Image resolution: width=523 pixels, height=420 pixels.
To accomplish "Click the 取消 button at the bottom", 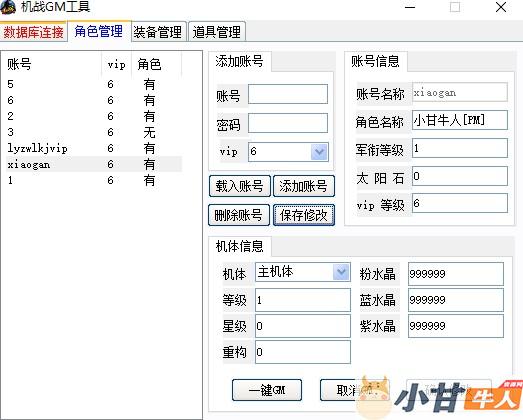I will click(354, 390).
